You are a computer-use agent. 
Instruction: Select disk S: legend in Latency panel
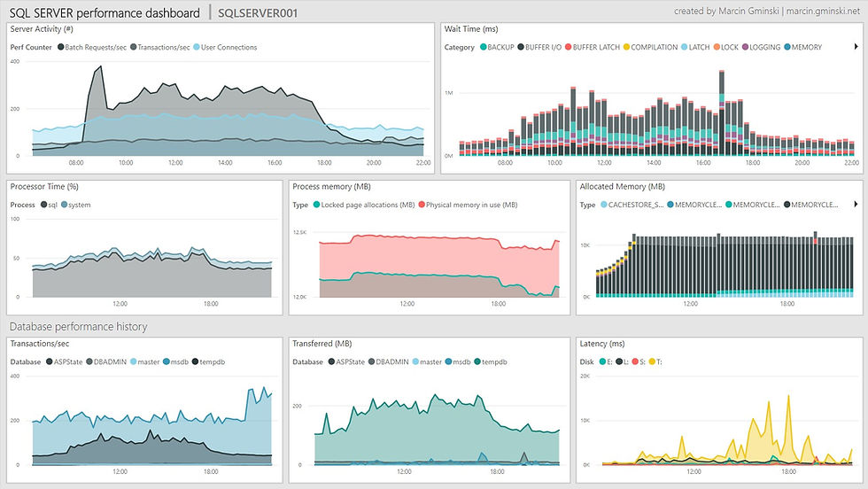(639, 361)
